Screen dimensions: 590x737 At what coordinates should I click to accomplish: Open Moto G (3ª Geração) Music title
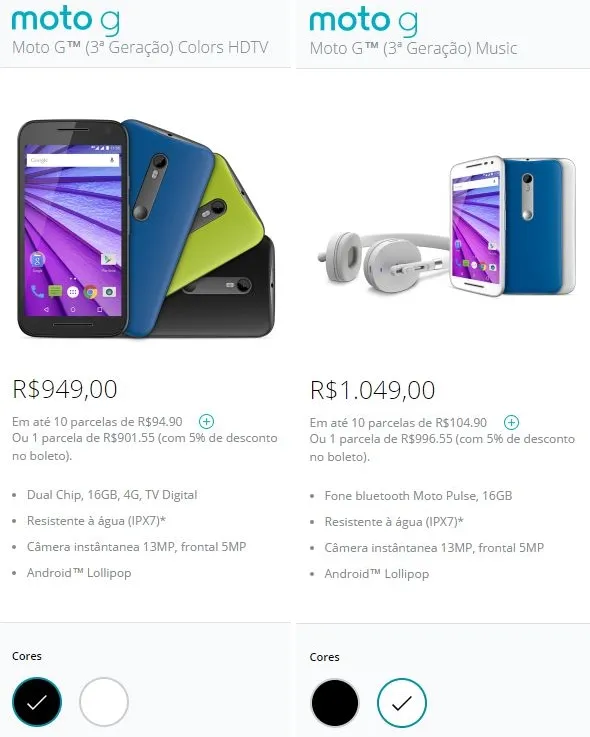[x=414, y=48]
